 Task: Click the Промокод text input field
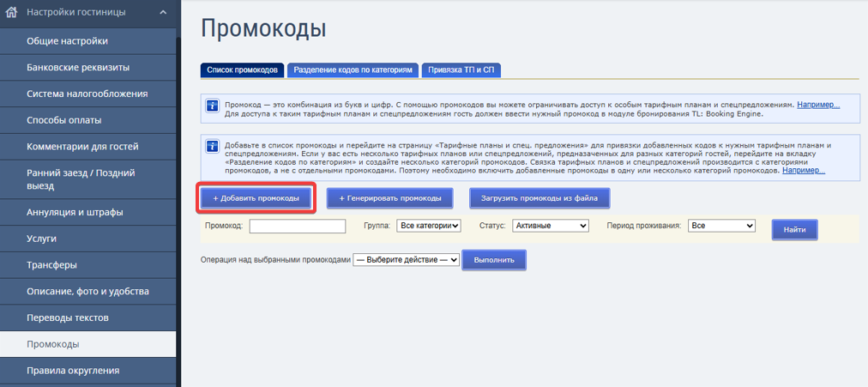tap(298, 226)
